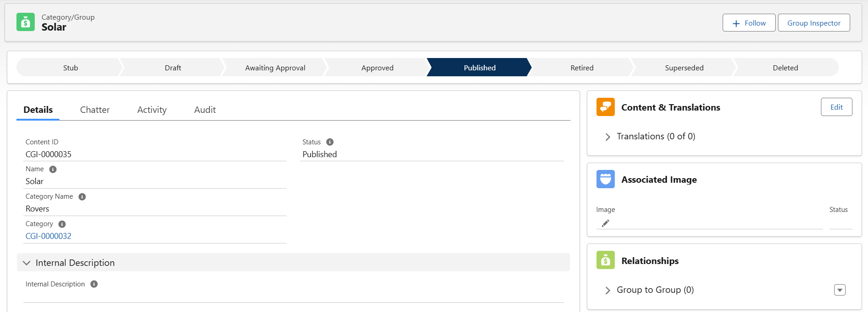Open the Group Inspector
868x312 pixels.
click(x=814, y=23)
